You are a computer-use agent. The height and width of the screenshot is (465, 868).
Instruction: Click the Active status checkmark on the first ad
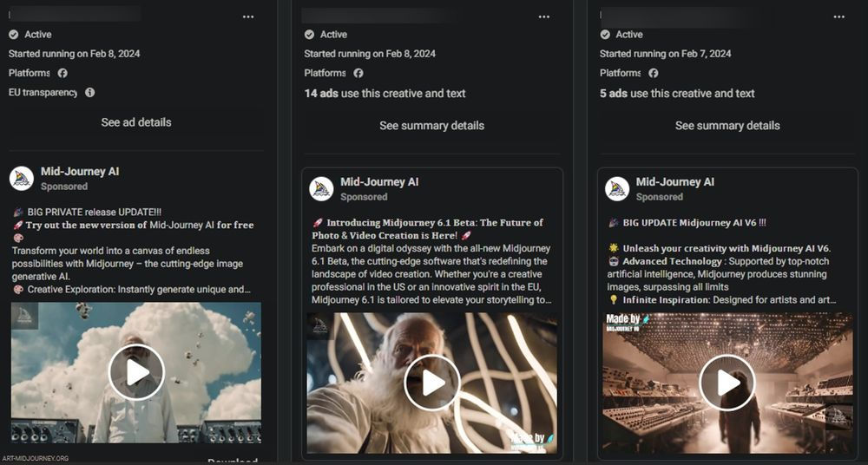click(14, 35)
